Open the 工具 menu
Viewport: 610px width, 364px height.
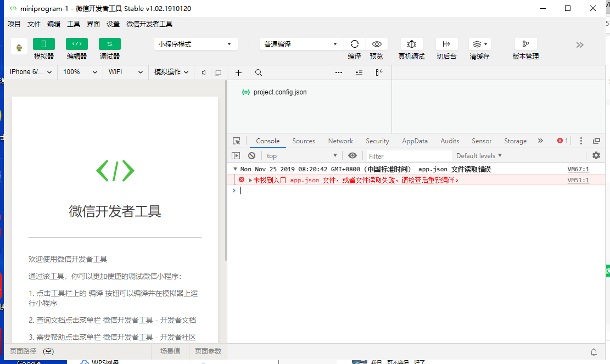[74, 24]
